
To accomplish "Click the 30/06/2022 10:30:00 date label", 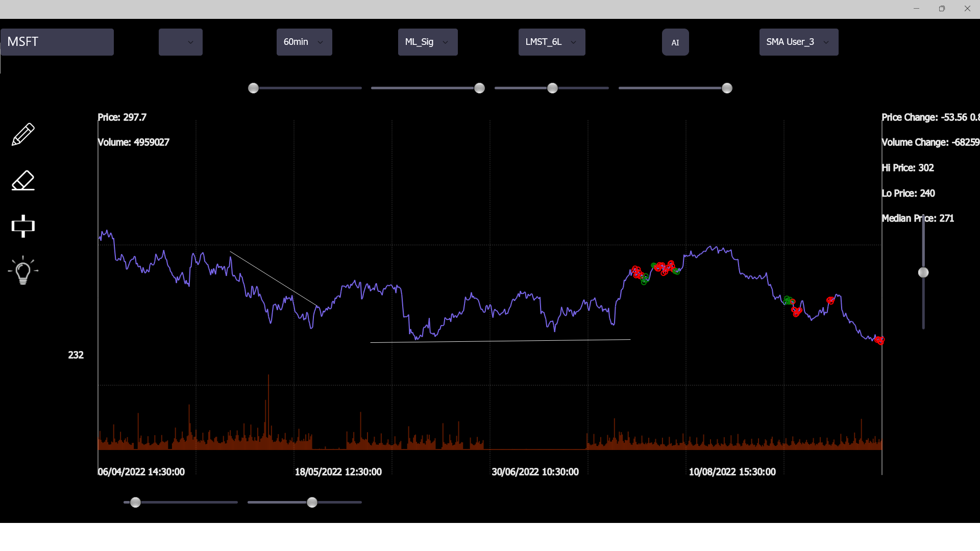I will [535, 472].
